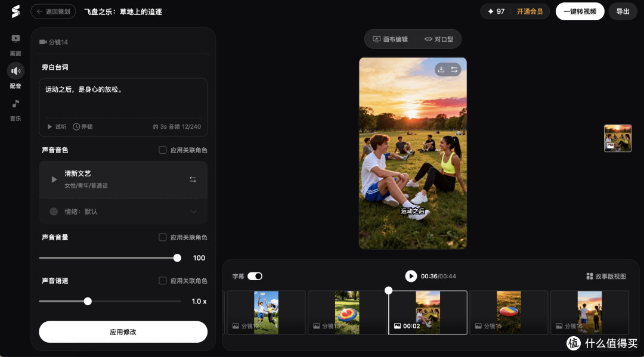Click the 97 credits star indicator
The image size is (644, 357).
pyautogui.click(x=496, y=11)
